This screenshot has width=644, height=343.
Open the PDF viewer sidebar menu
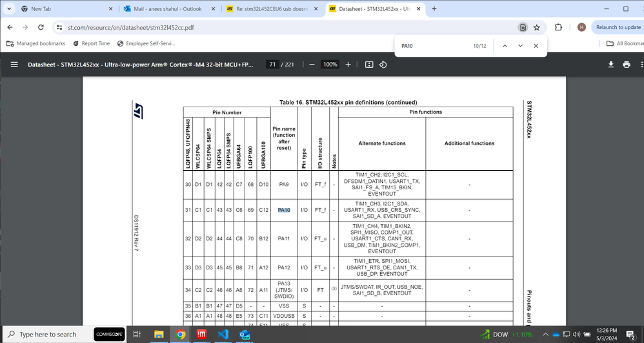coord(14,65)
